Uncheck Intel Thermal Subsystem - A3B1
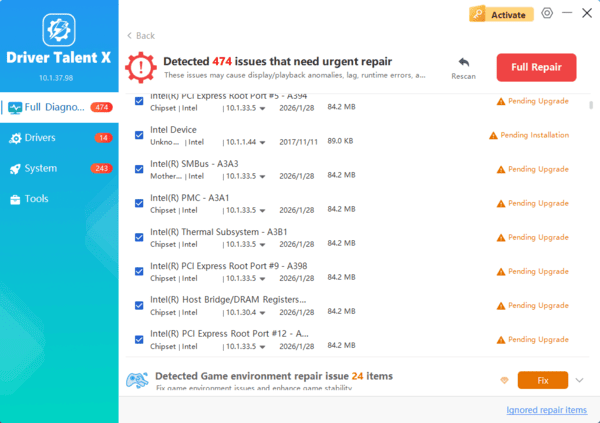The height and width of the screenshot is (423, 600). click(139, 237)
